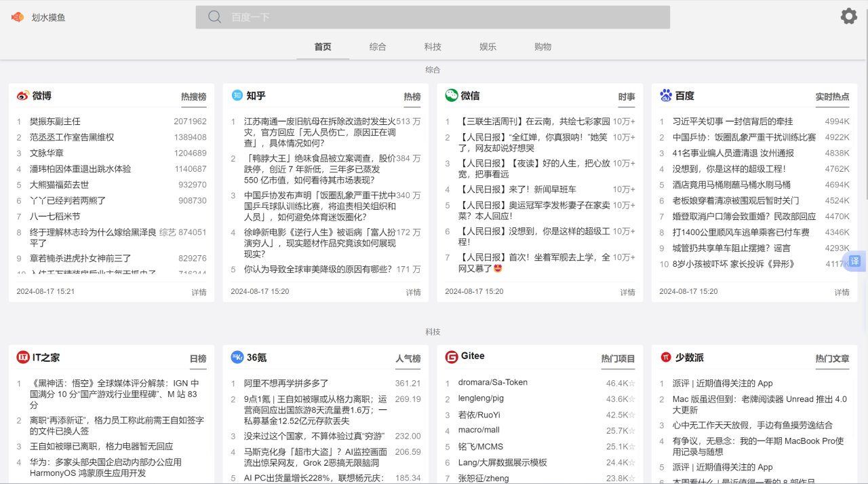Open 百度 topic 41名事业编人员遭清退
The image size is (868, 484).
click(x=733, y=153)
